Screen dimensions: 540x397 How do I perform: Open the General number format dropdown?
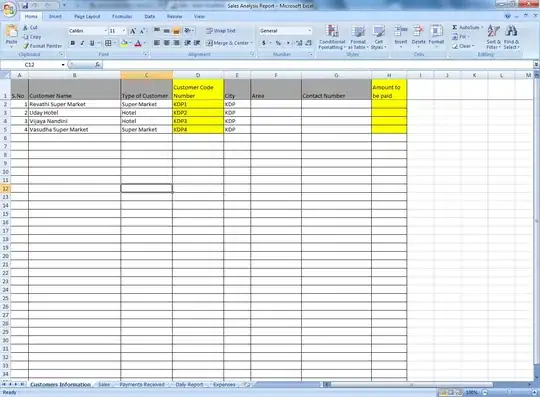click(x=310, y=31)
